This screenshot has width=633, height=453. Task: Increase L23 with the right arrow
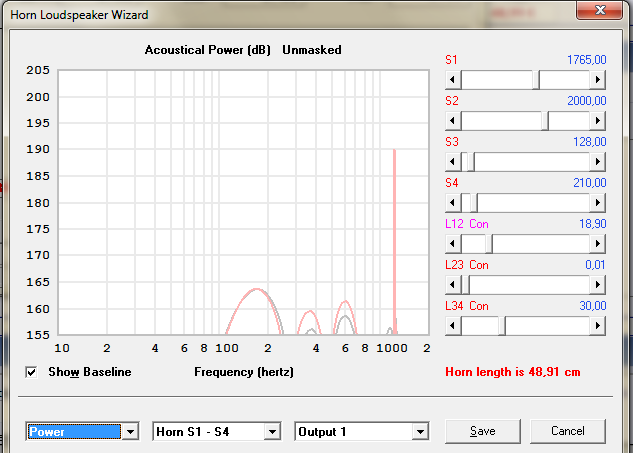pos(597,285)
